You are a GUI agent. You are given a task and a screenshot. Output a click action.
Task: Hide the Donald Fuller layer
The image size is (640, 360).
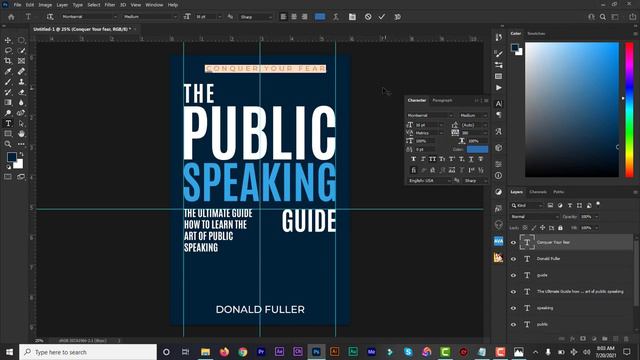click(513, 259)
